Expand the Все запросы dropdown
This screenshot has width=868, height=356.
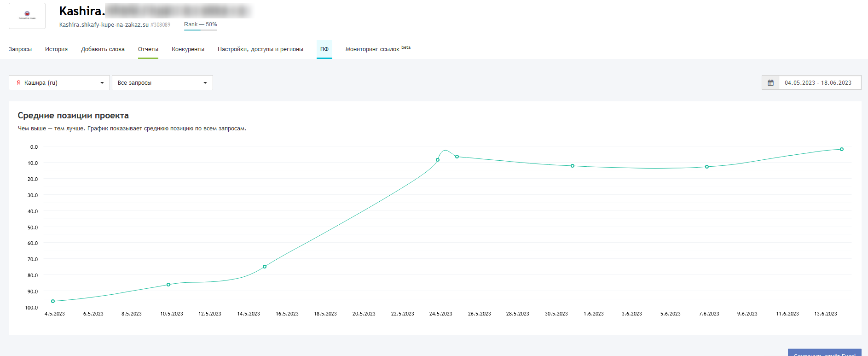(162, 83)
